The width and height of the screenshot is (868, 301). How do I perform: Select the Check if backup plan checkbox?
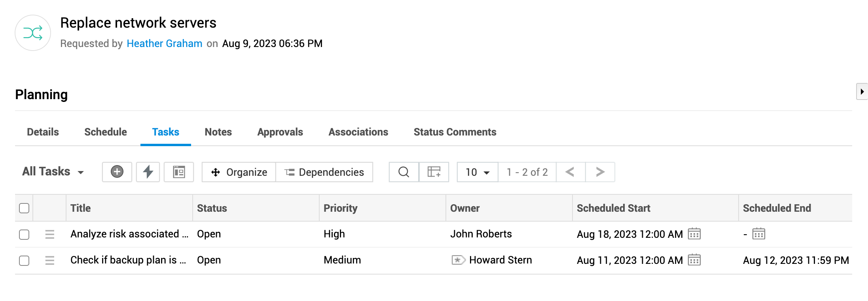[x=24, y=260]
